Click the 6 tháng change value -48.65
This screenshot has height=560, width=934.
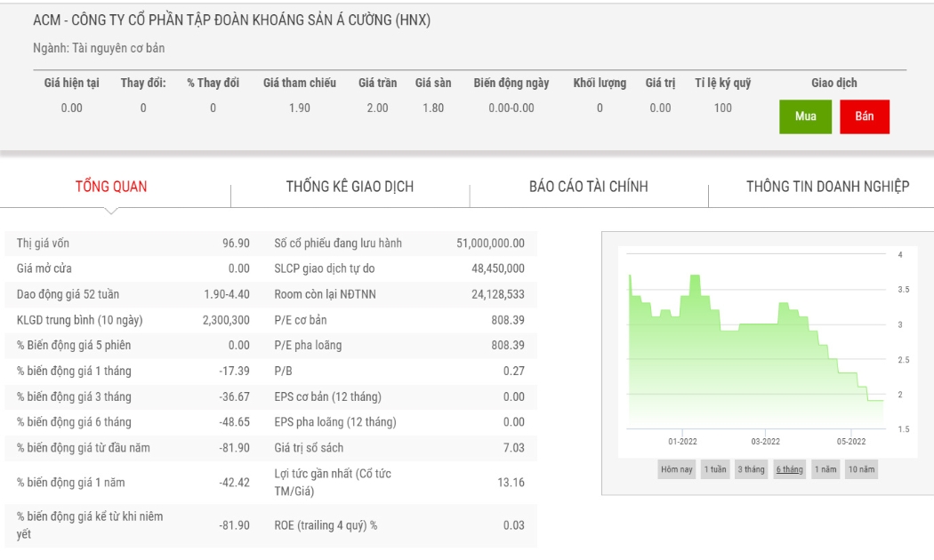pyautogui.click(x=235, y=422)
